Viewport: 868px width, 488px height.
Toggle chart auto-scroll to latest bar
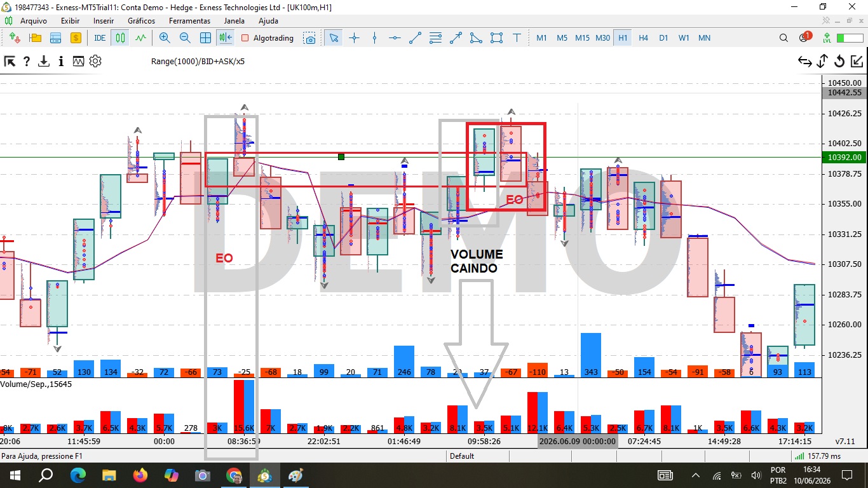pos(226,37)
